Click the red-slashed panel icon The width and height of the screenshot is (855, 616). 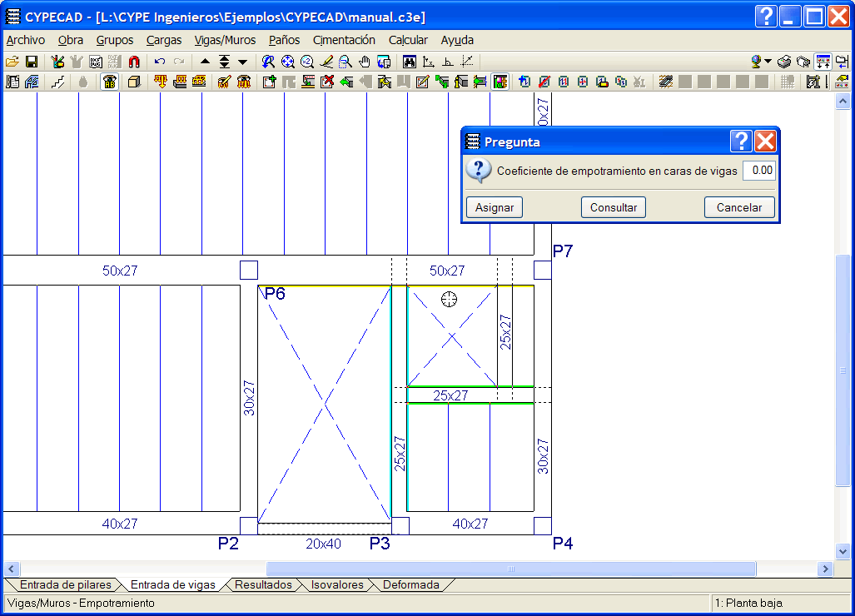point(544,82)
